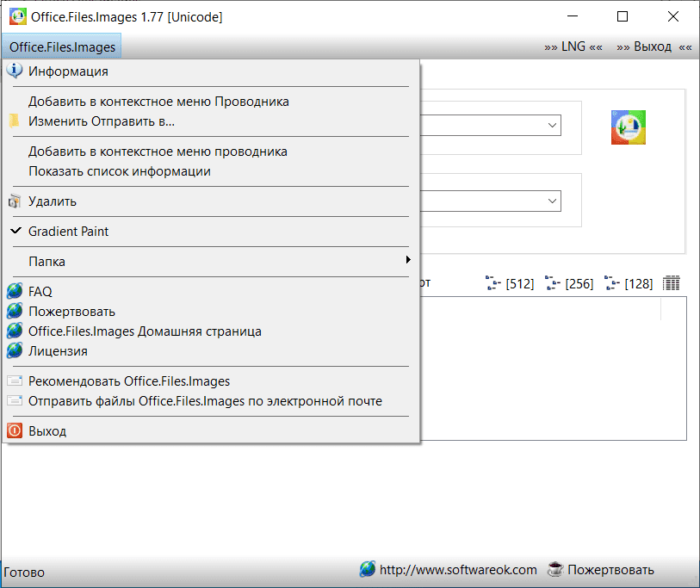Select Добавить в контекстное меню Проводника
This screenshot has height=588, width=700.
click(211, 102)
